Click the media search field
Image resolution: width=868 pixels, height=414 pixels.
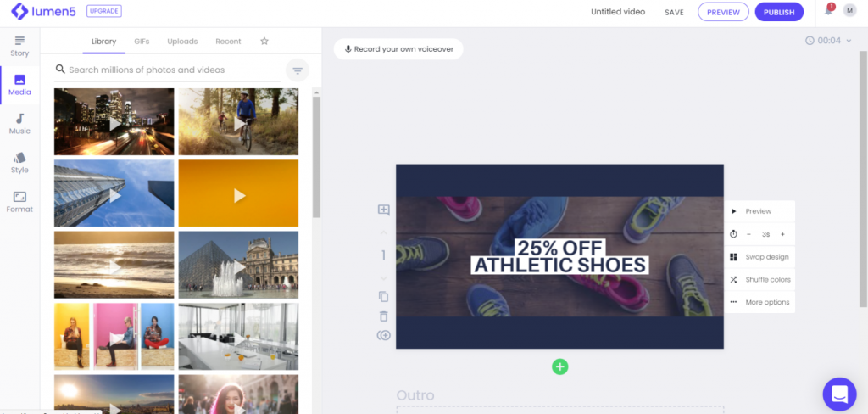[x=167, y=70]
